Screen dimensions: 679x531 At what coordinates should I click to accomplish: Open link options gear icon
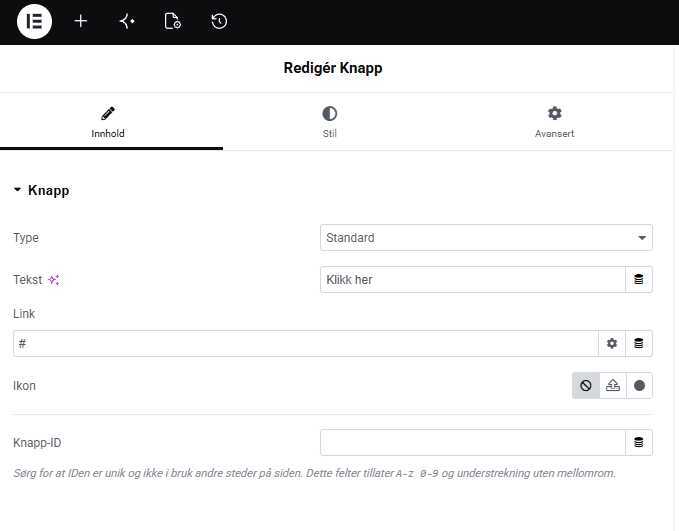point(612,343)
